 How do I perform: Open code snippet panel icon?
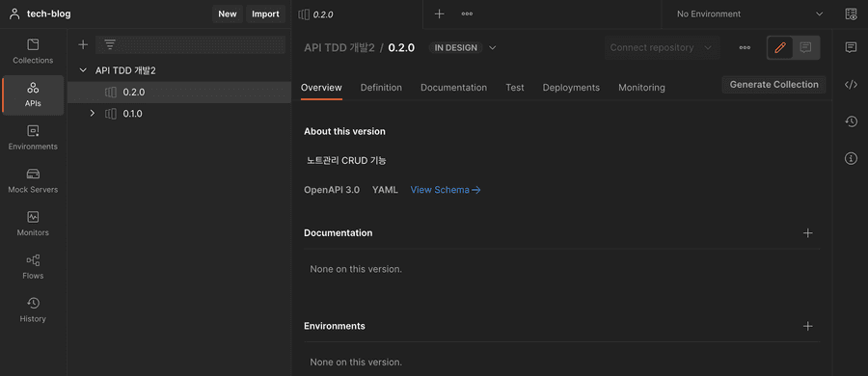tap(851, 85)
